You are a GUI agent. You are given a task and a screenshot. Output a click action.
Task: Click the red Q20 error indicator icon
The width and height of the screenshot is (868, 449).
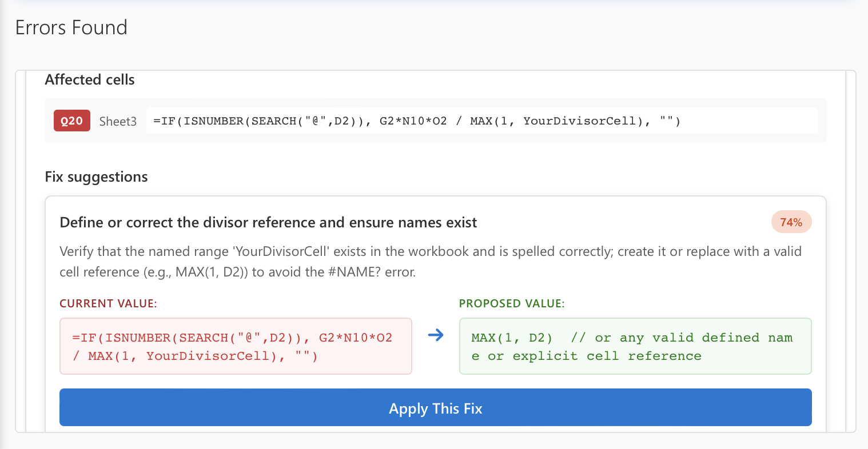(71, 121)
